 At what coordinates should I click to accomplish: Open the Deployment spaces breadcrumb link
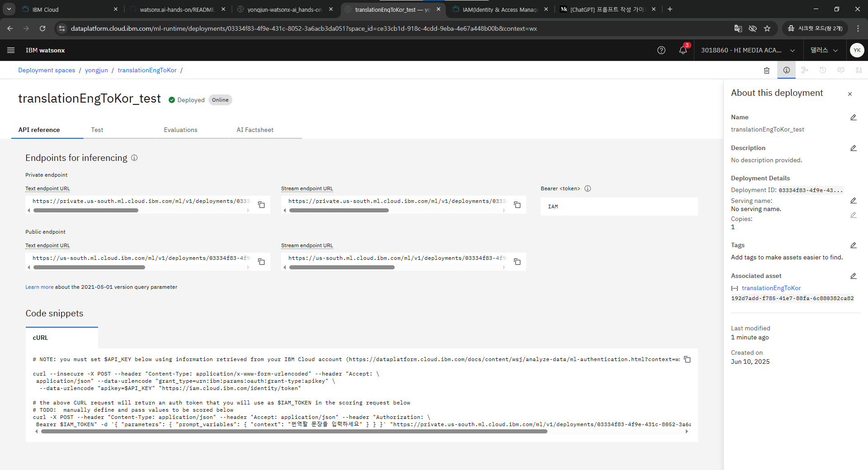tap(47, 70)
